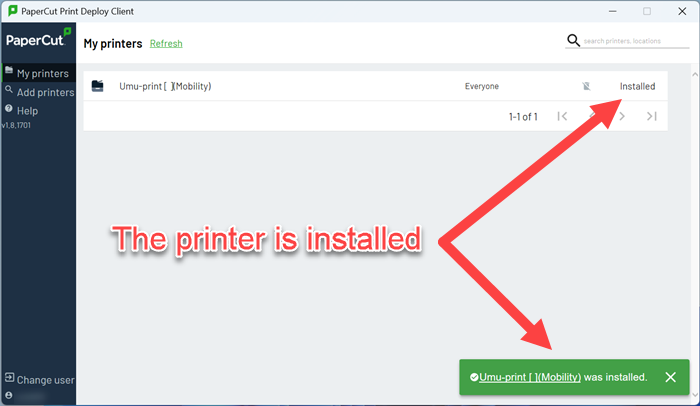Click the My printers folder icon

pyautogui.click(x=9, y=70)
